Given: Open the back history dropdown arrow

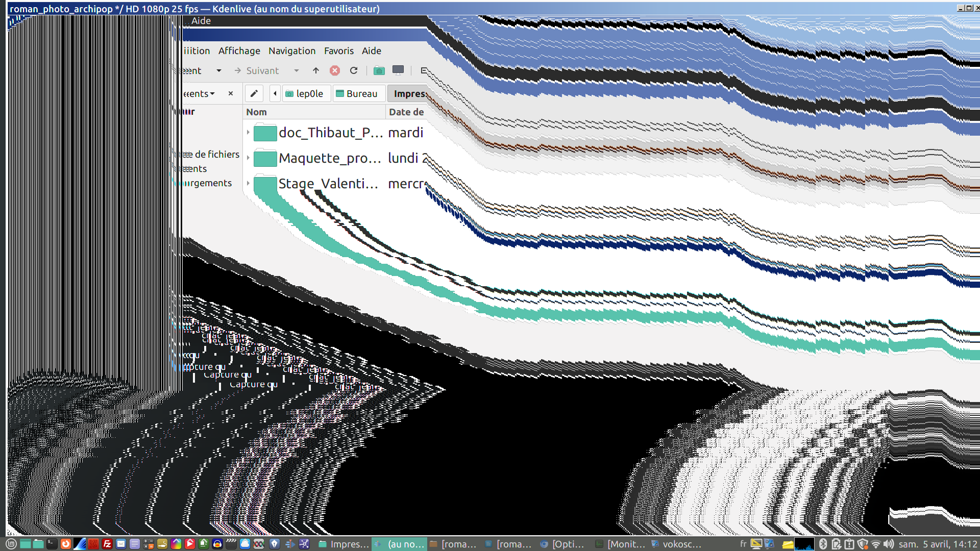Looking at the screenshot, I should [x=219, y=71].
